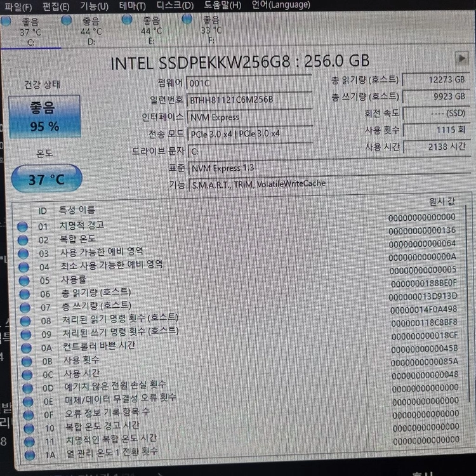Click the serial number field BTHH81121C6M256B
Viewport: 476px width, 476px height.
(249, 100)
